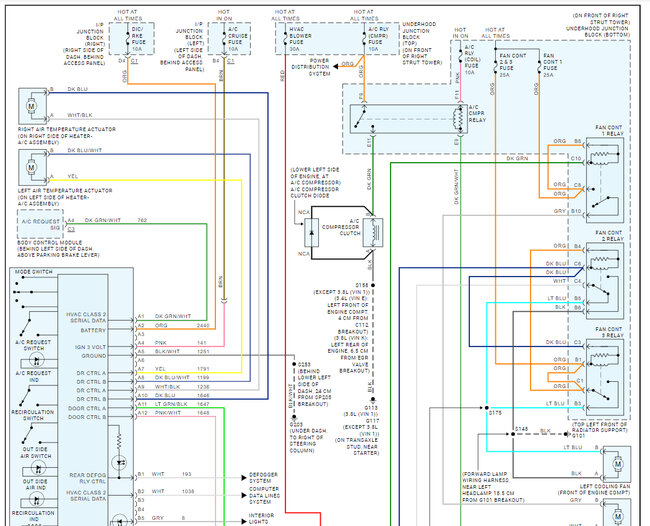Click the 'WHT 1038' wire label

click(173, 491)
